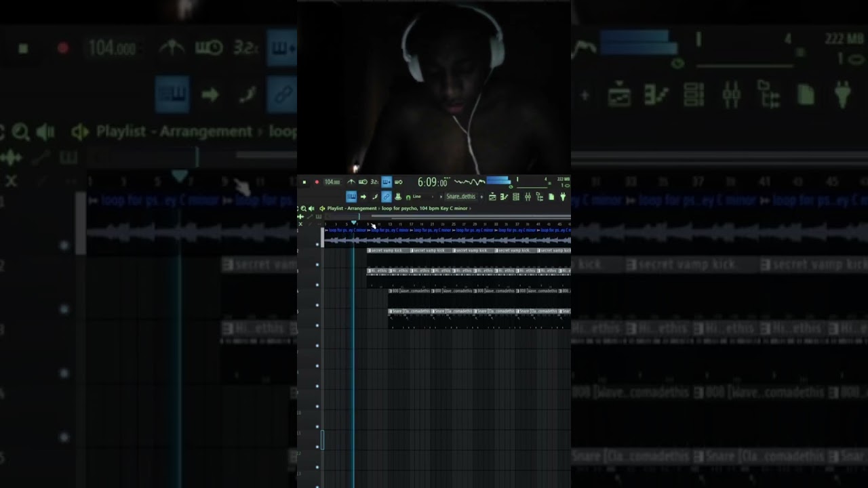Click the 222 MB memory readout
The width and height of the screenshot is (868, 488).
tap(564, 179)
